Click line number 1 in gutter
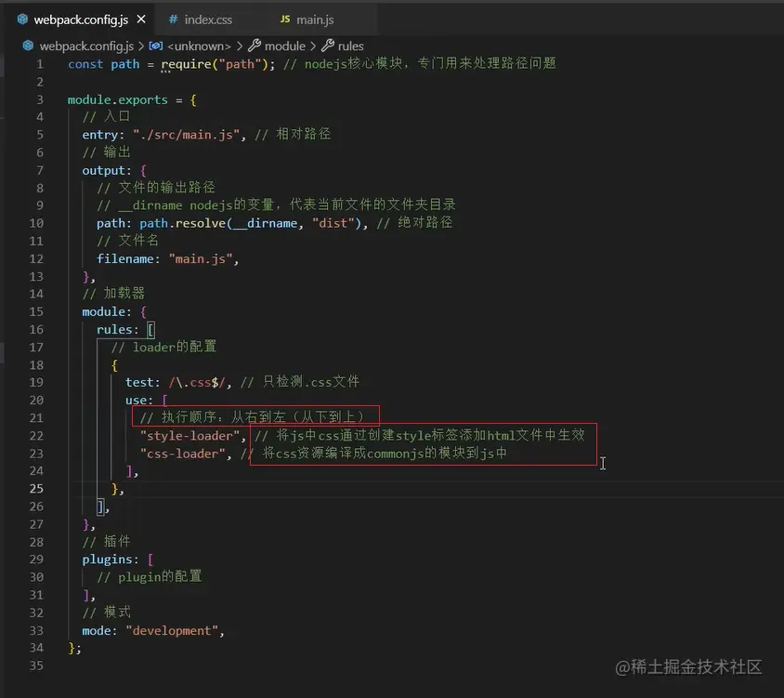Image resolution: width=784 pixels, height=698 pixels. 40,64
